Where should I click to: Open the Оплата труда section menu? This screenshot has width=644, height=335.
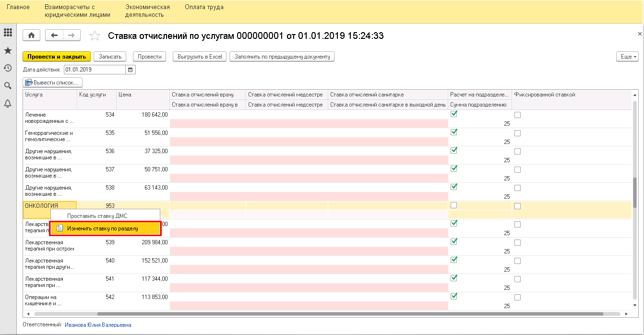click(x=204, y=7)
